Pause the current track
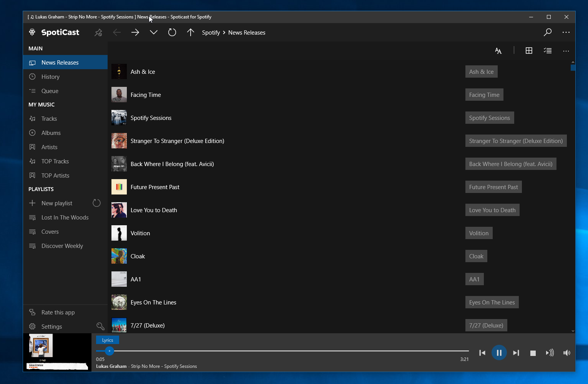This screenshot has height=384, width=588. click(x=499, y=353)
